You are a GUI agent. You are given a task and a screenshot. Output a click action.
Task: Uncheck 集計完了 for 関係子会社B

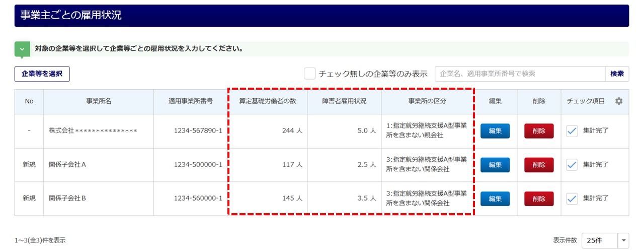[x=572, y=199]
